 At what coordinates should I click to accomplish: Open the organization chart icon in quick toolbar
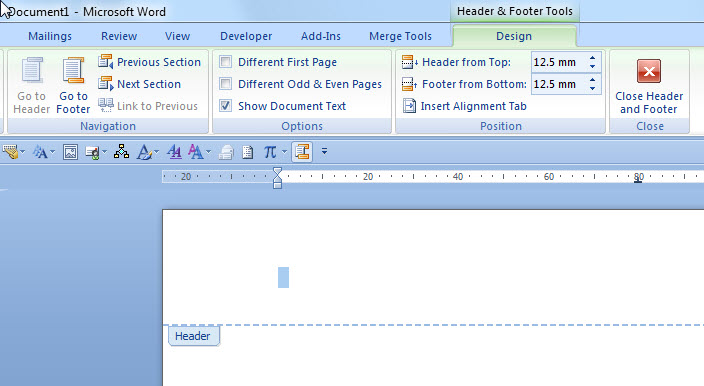pyautogui.click(x=121, y=152)
